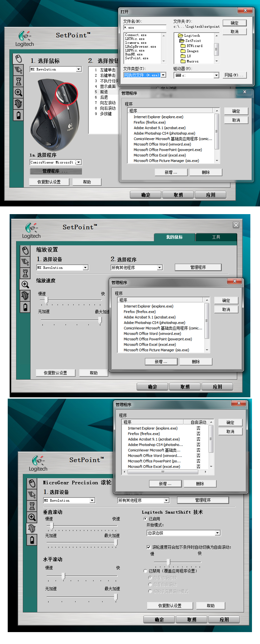Viewport: 260px width, 644px height.
Task: Select magnifier zoom icon in 选择鼠标 window sidebar
Action: (19, 92)
